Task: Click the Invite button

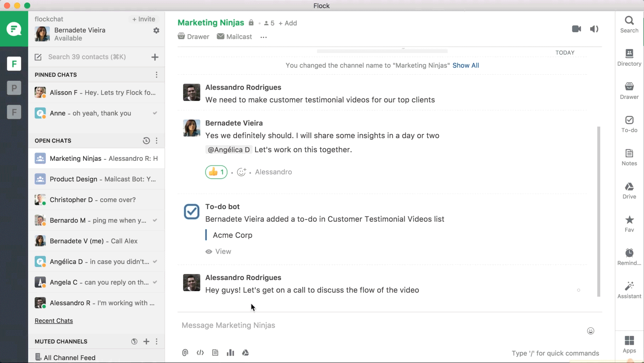Action: [x=143, y=19]
